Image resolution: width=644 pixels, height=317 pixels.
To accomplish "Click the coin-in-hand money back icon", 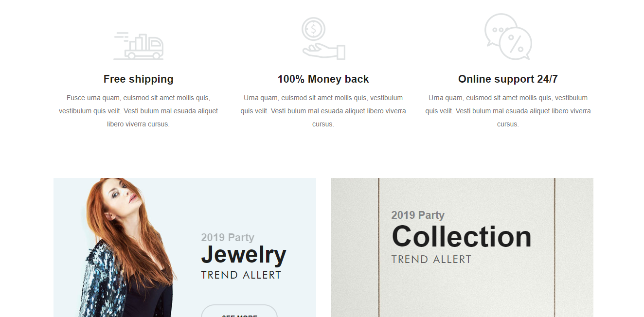I will click(323, 39).
